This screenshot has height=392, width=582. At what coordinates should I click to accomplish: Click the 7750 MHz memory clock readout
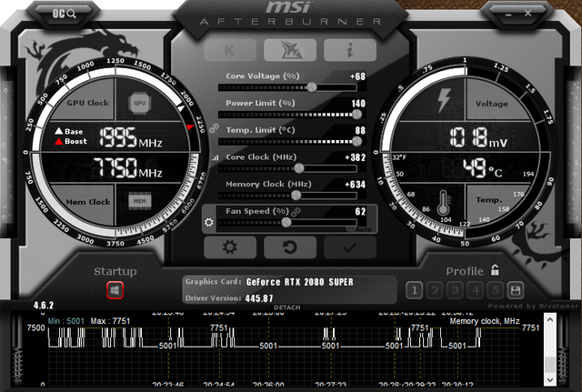click(x=127, y=167)
